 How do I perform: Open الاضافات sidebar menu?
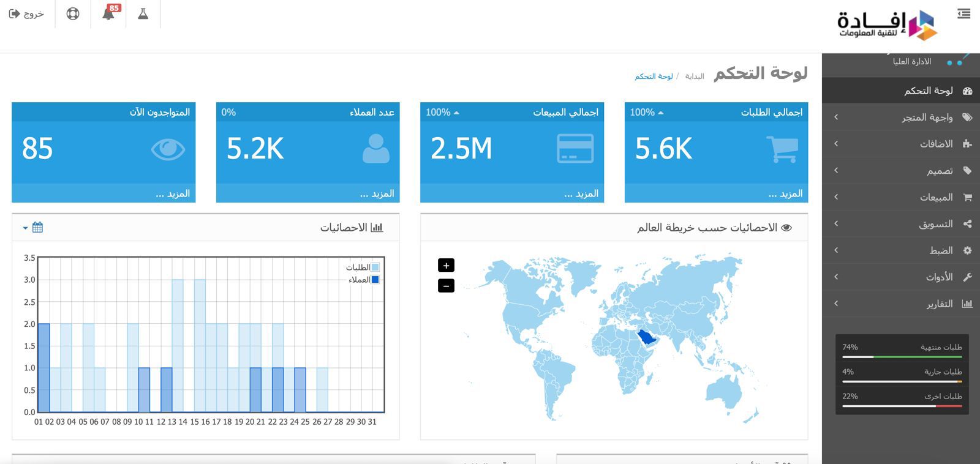tap(901, 144)
